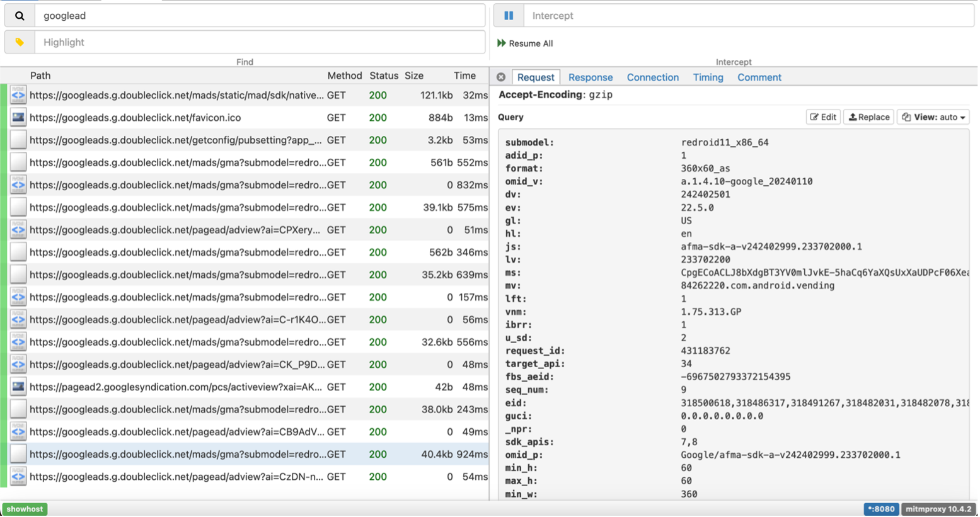Click the Edit query button
The width and height of the screenshot is (980, 517).
pyautogui.click(x=823, y=117)
